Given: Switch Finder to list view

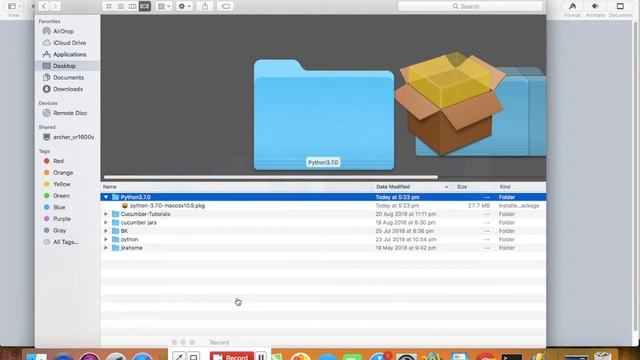Looking at the screenshot, I should coord(120,6).
